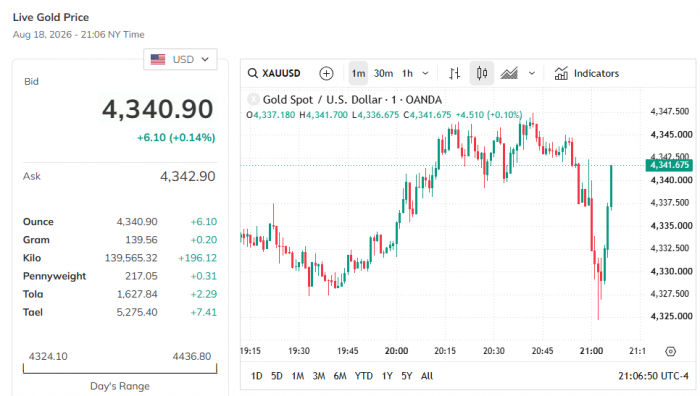The width and height of the screenshot is (700, 396).
Task: Hide the Gold Spot series with its legend toggle
Action: point(253,99)
